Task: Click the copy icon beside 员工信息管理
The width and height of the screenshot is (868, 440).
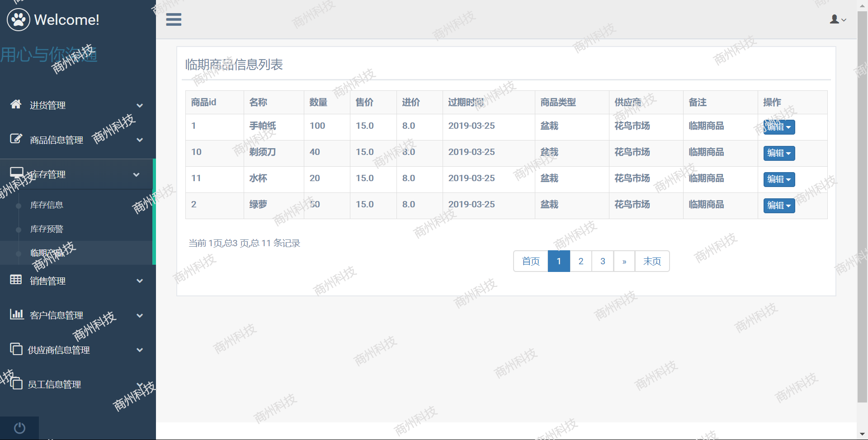Action: tap(16, 383)
